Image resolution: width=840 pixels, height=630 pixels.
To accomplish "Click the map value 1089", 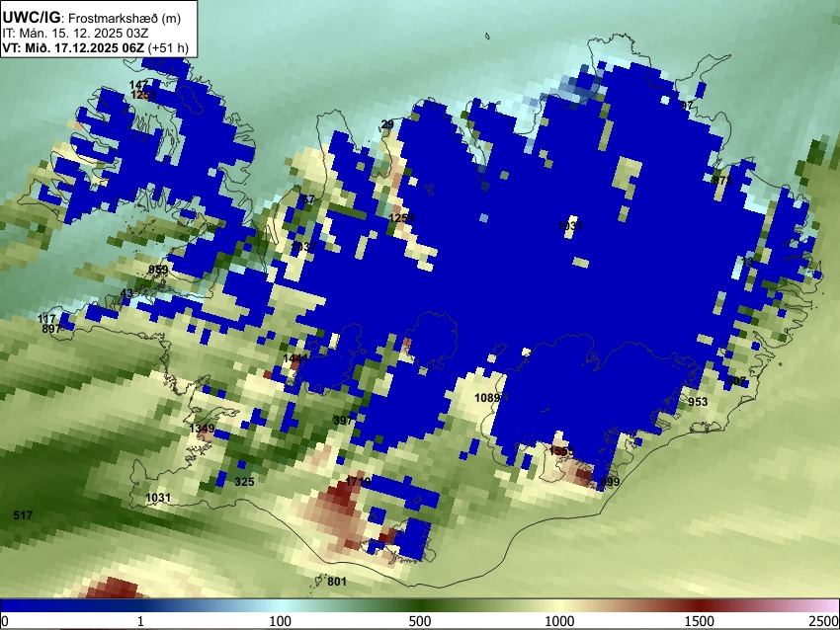I will [487, 397].
